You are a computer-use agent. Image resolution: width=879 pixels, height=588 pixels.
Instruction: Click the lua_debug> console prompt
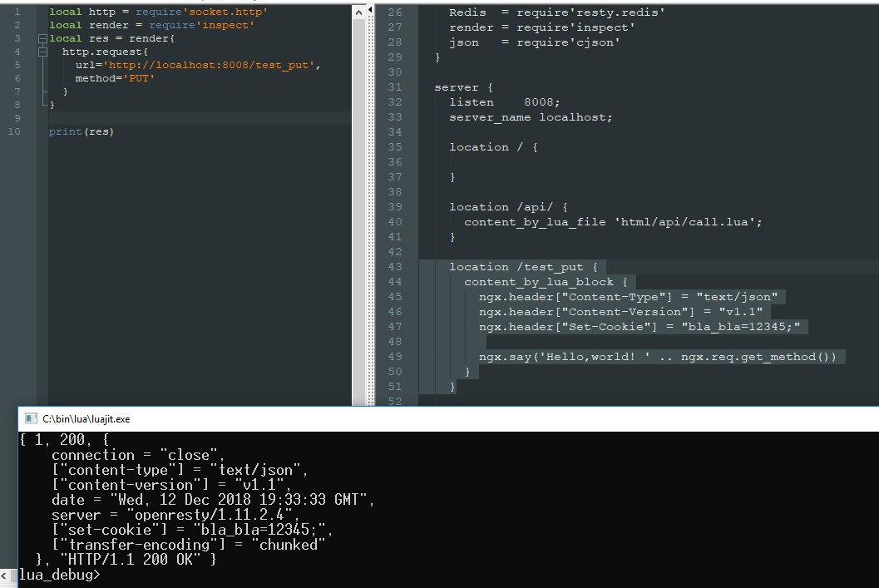59,575
